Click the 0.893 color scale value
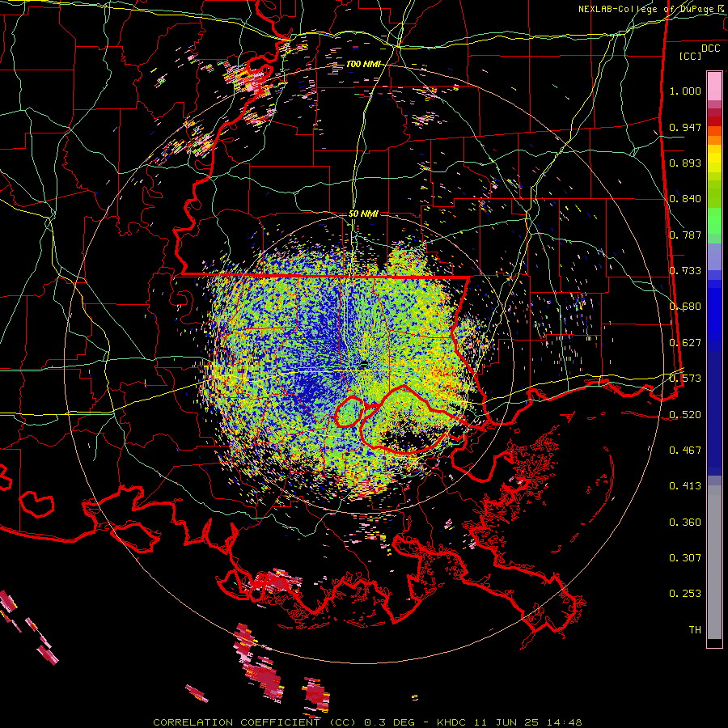728x728 pixels. (685, 163)
